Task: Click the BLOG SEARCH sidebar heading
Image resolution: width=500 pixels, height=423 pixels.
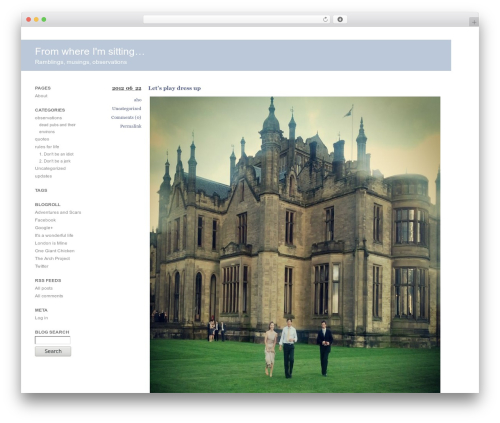Action: click(52, 332)
